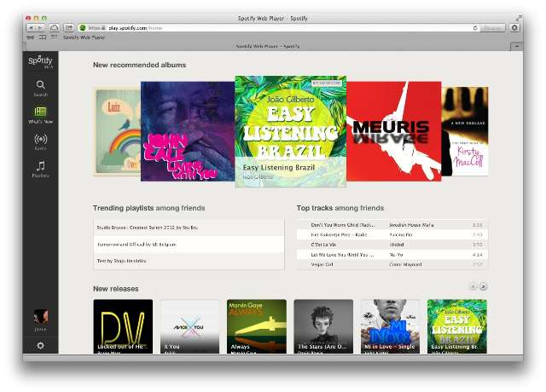Click the browser back arrow button
Screen dimensions: 546x392
tap(31, 27)
